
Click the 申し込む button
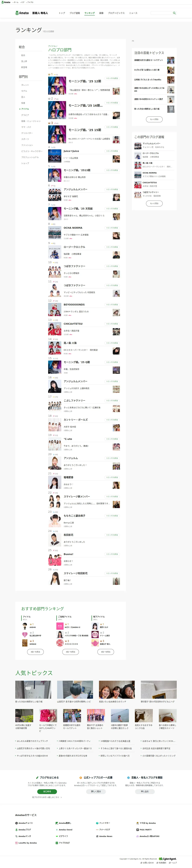(145, 792)
